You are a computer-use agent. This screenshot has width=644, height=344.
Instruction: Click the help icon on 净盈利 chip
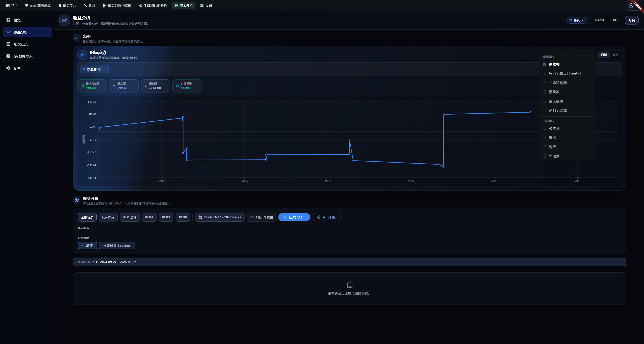point(100,69)
